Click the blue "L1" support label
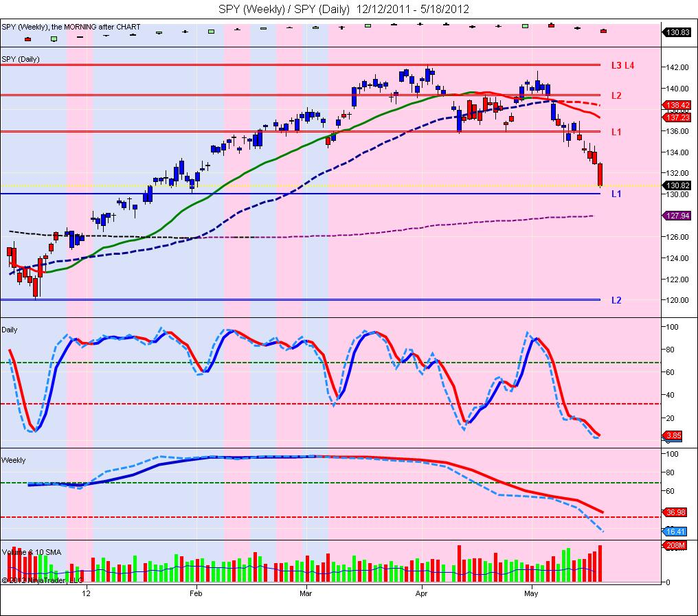Image resolution: width=698 pixels, height=616 pixels. click(616, 194)
